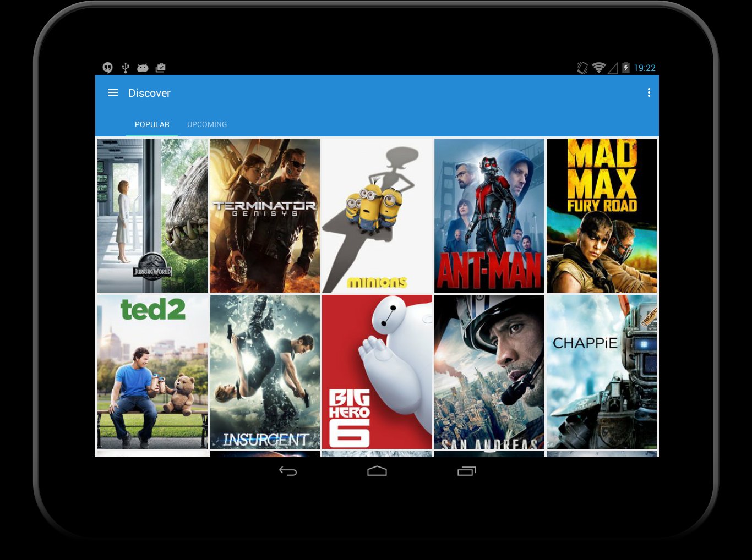Open the navigation drawer menu

coord(112,92)
